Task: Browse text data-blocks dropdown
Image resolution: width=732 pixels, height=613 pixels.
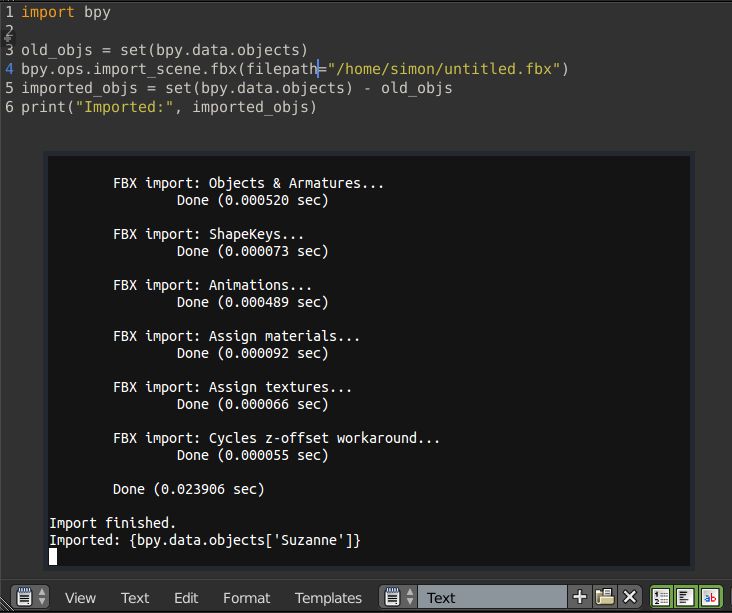Action: [x=398, y=597]
